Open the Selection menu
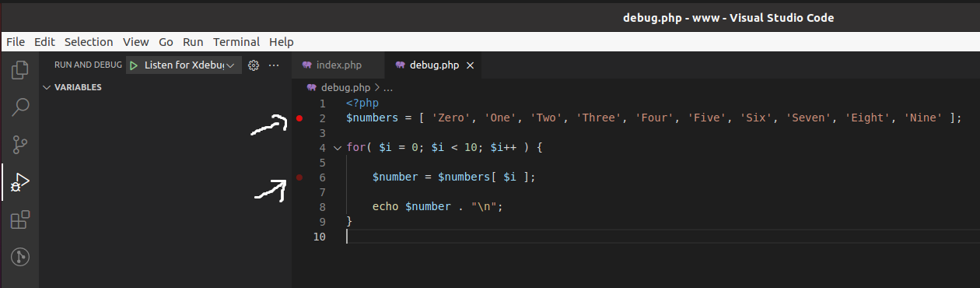 [x=89, y=42]
